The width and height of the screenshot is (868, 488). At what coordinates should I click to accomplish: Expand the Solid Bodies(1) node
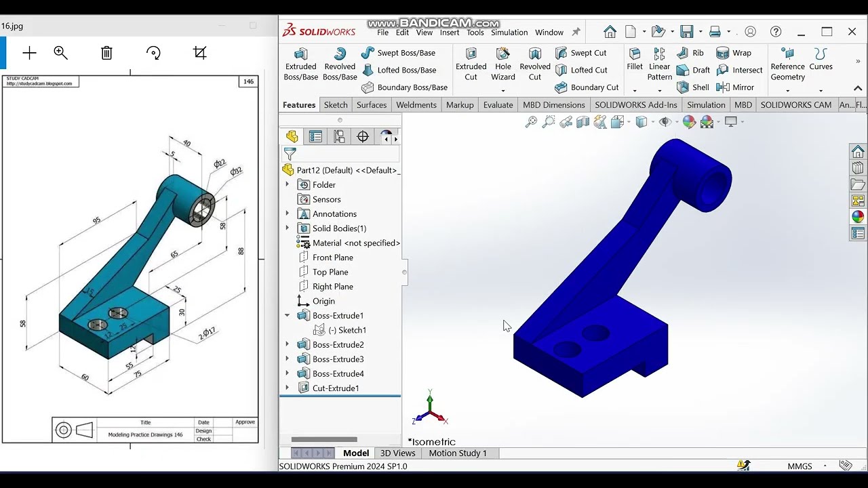287,228
